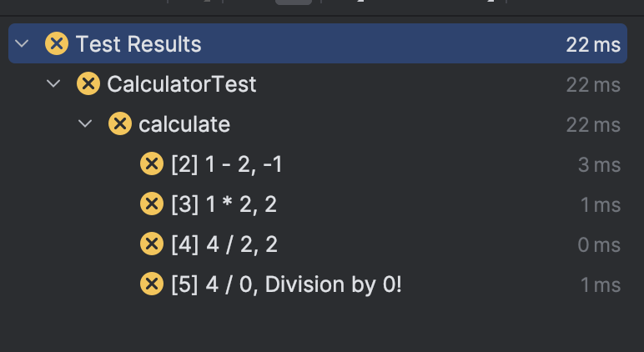Click the failed icon of test [3]

point(151,204)
